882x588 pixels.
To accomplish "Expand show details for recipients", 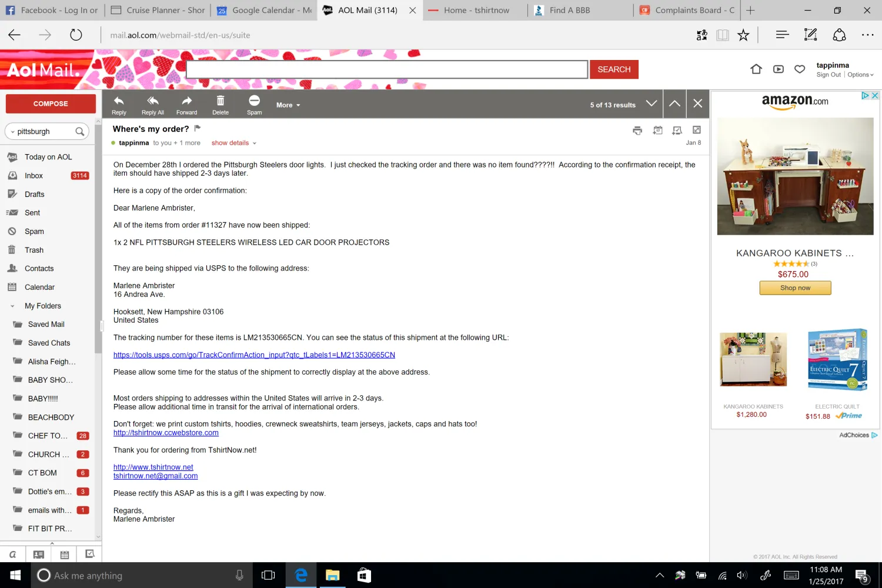I will pos(234,143).
